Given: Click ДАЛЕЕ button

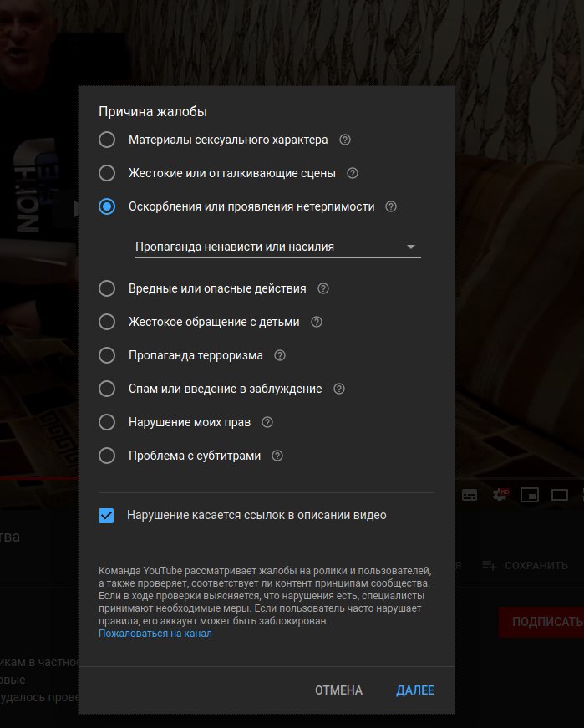Looking at the screenshot, I should 415,690.
